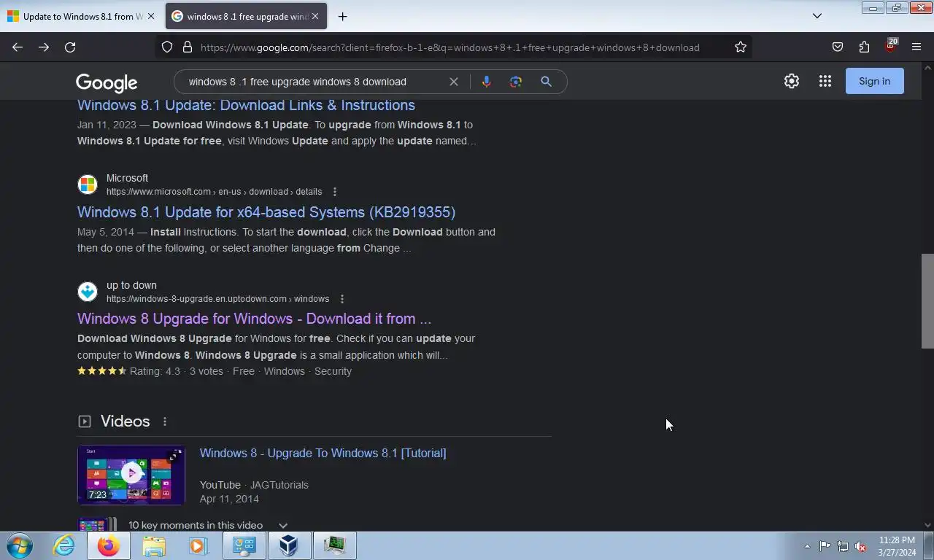Open the Firefox hamburger application menu
This screenshot has height=560, width=934.
pyautogui.click(x=916, y=47)
